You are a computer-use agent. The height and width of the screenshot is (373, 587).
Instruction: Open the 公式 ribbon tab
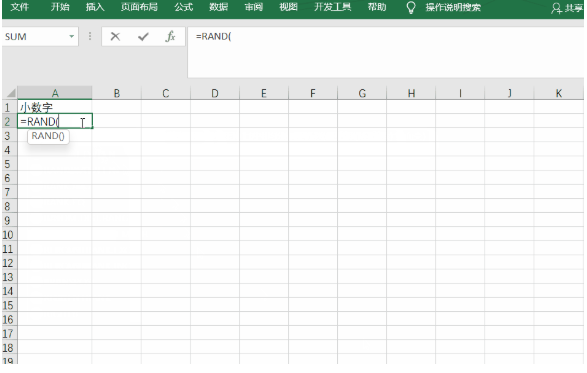(183, 7)
